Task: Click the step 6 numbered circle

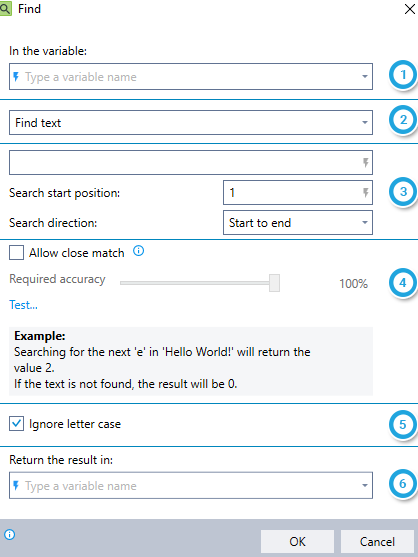Action: click(403, 483)
